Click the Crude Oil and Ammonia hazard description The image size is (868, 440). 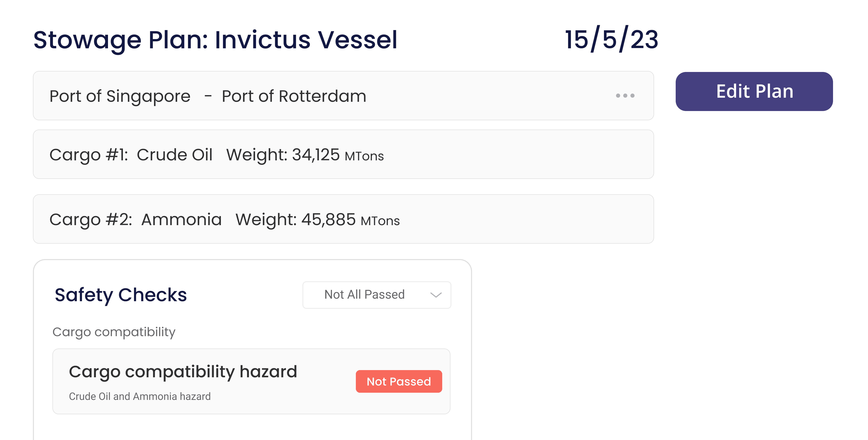pos(140,396)
